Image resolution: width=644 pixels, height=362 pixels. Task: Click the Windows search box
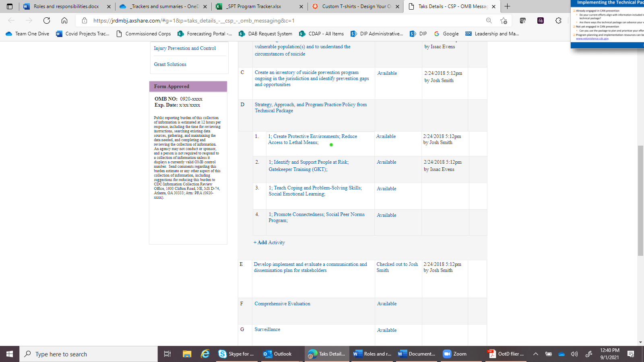point(89,354)
